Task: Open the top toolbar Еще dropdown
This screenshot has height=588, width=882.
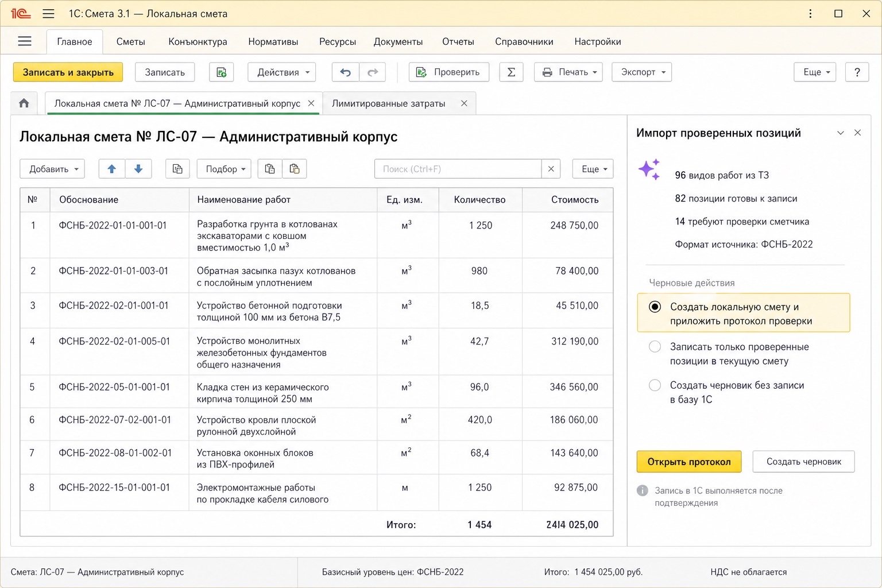Action: click(x=815, y=72)
